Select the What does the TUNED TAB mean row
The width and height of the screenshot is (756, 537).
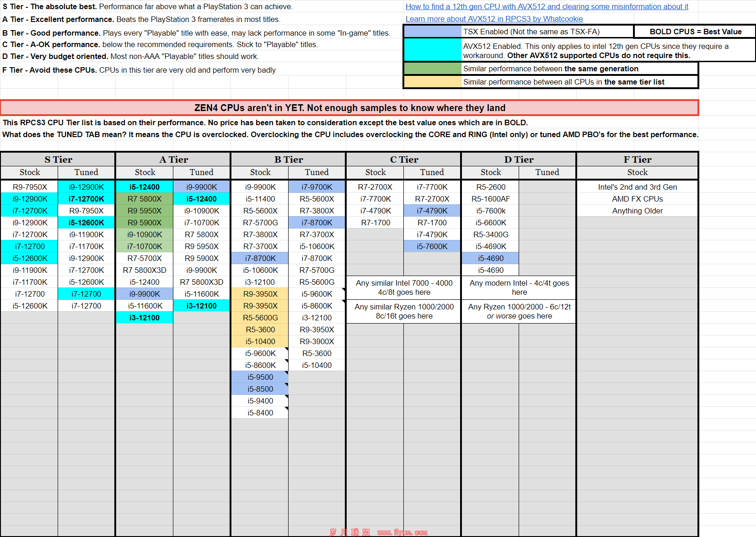click(x=350, y=134)
